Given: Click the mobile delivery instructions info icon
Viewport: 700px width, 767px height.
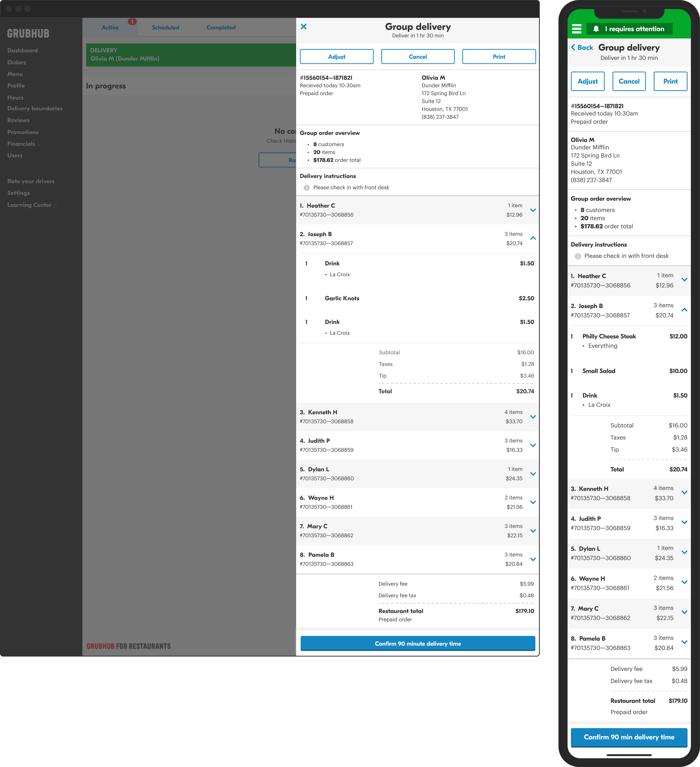Looking at the screenshot, I should [577, 257].
